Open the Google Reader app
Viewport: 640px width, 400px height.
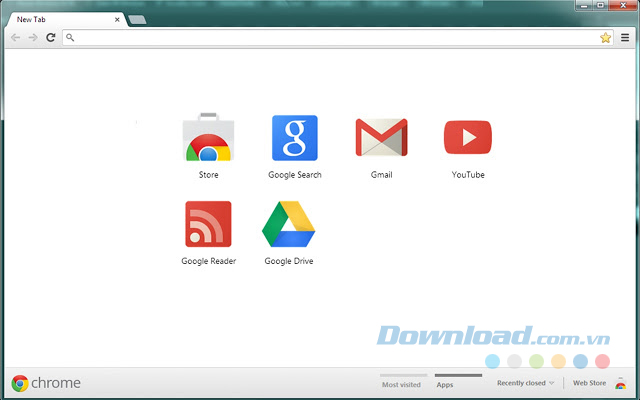click(x=208, y=224)
